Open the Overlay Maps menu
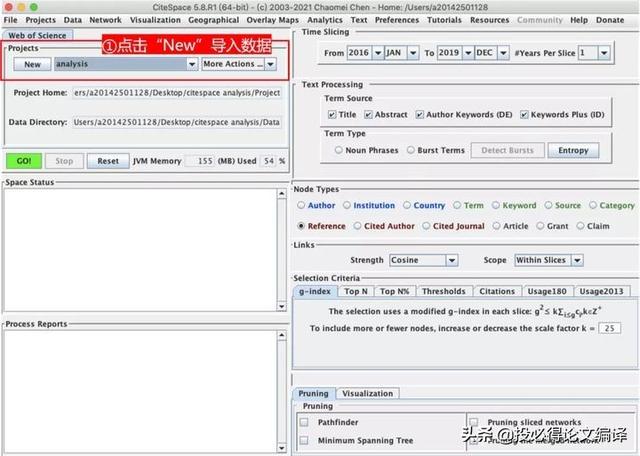The image size is (640, 456). click(272, 20)
